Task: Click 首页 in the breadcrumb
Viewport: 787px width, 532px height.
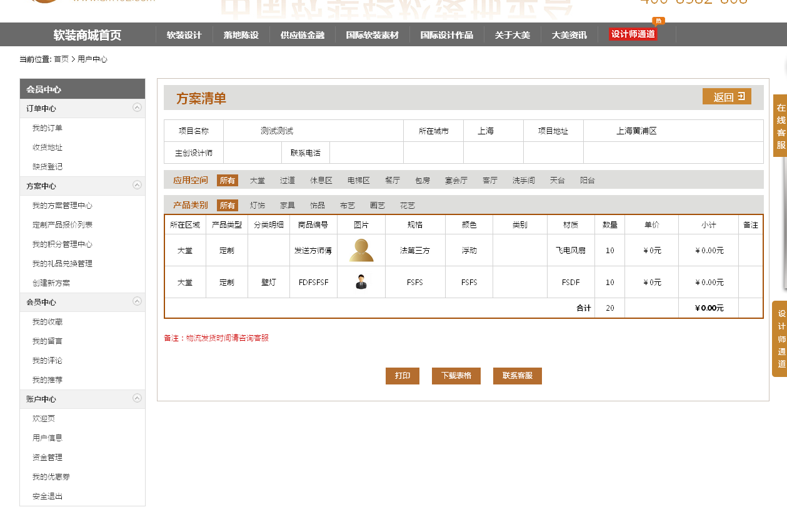Action: tap(61, 59)
